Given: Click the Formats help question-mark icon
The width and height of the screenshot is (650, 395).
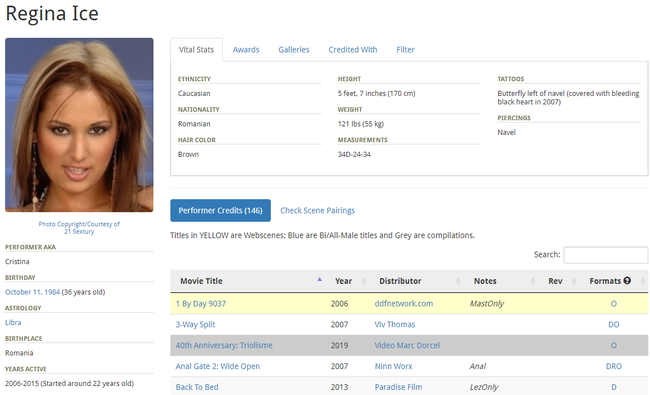Looking at the screenshot, I should pos(627,281).
